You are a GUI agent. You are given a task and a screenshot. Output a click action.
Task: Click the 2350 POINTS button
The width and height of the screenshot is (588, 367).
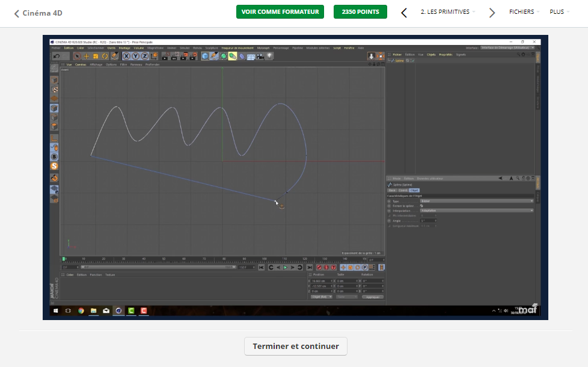[360, 11]
